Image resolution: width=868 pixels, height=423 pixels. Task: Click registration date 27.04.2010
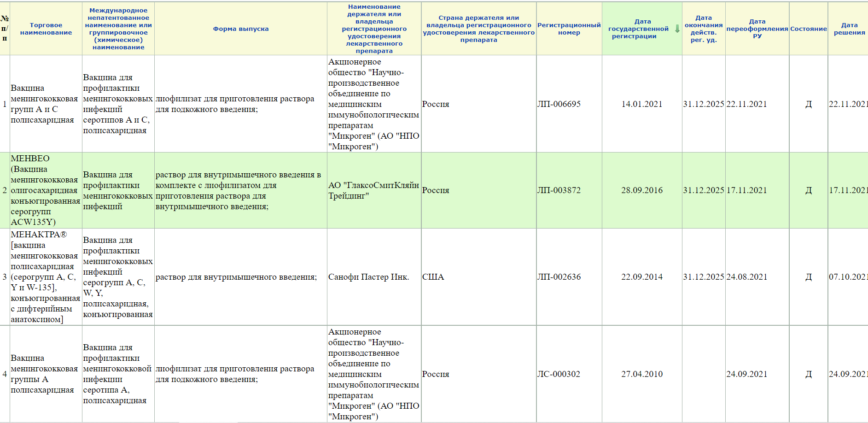642,374
